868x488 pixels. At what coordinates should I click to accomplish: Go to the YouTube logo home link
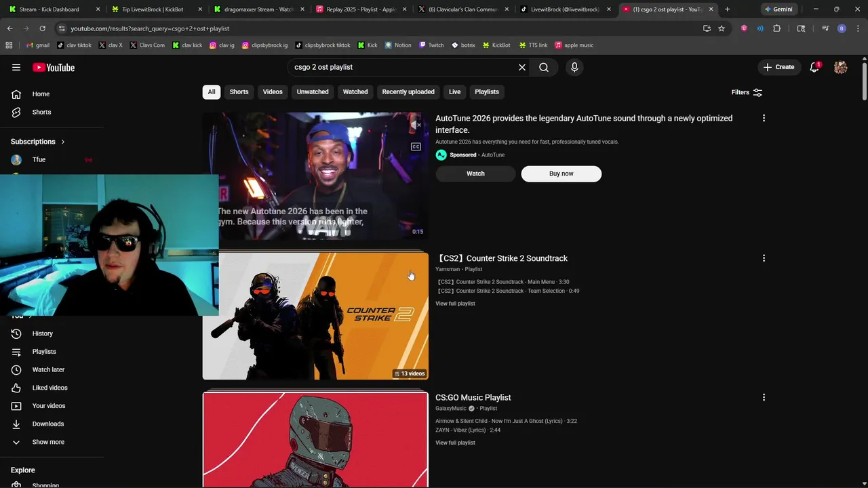[x=54, y=67]
